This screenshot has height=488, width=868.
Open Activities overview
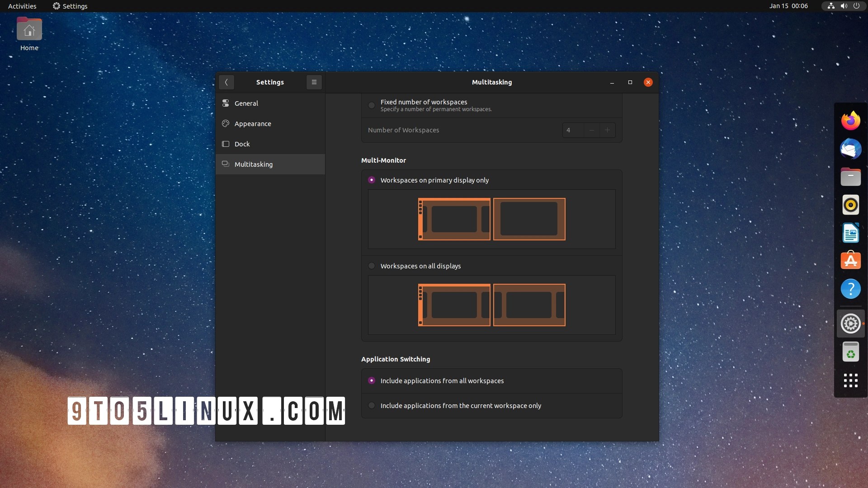point(22,6)
